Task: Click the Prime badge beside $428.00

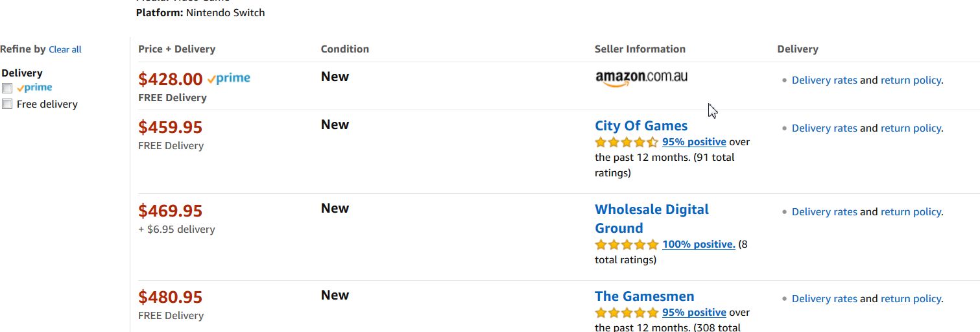Action: (x=229, y=78)
